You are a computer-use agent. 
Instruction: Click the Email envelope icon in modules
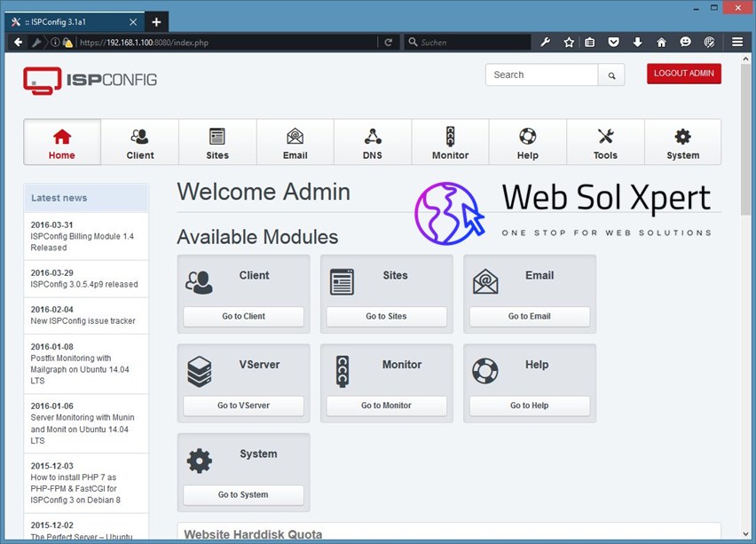click(485, 282)
